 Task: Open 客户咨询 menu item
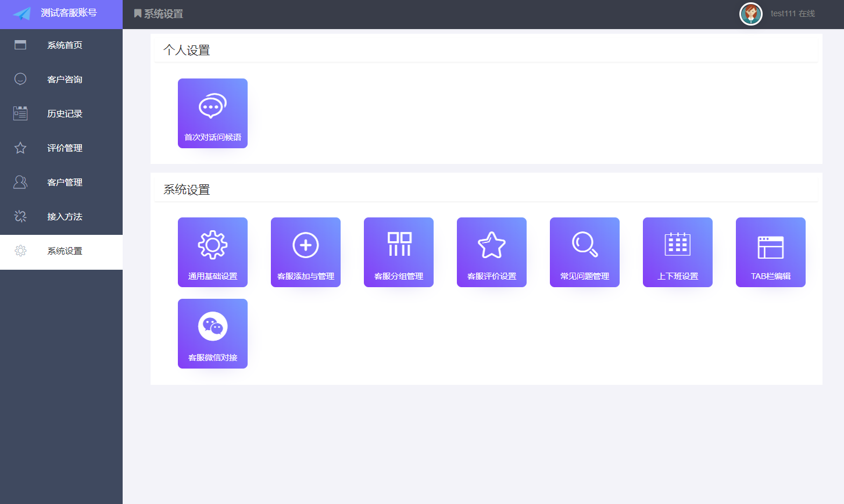click(61, 79)
